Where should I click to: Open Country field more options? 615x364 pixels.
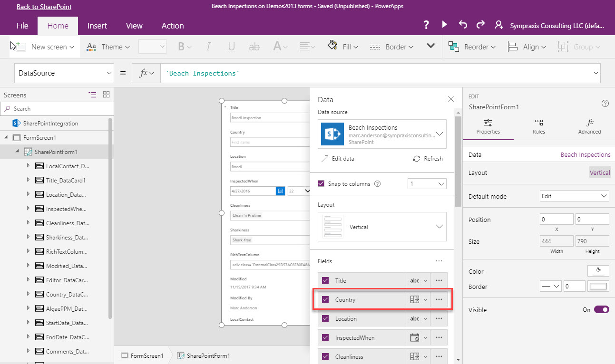click(439, 300)
